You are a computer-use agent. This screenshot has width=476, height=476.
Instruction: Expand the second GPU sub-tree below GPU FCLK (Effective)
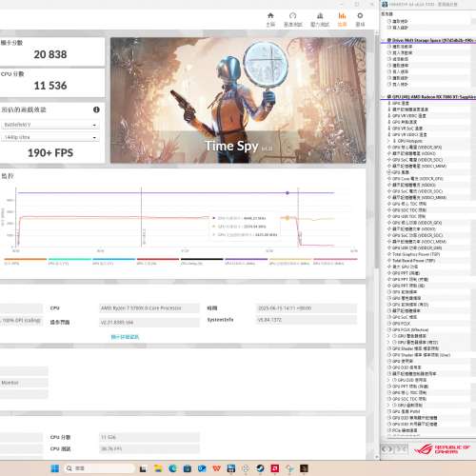point(388,342)
